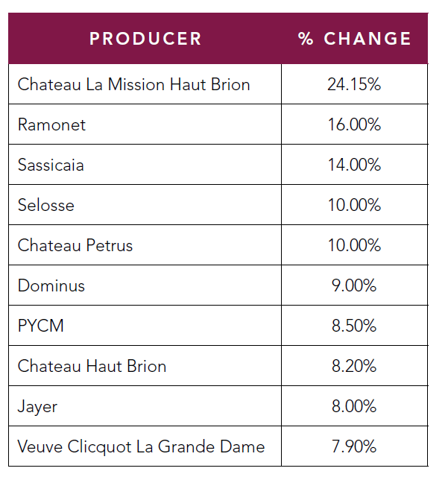Select the Chateau Haut Brion cell
Screen dimensions: 448x477
click(92, 366)
